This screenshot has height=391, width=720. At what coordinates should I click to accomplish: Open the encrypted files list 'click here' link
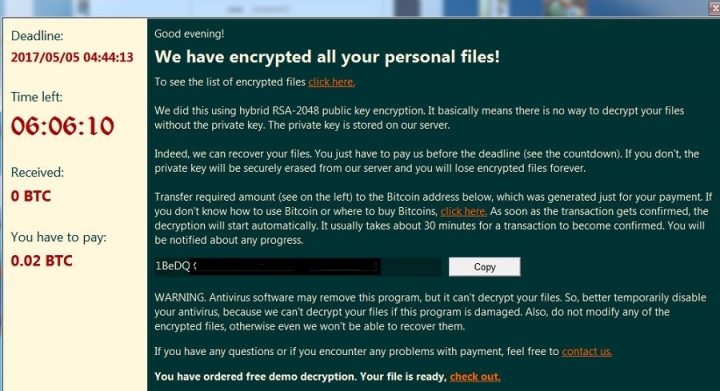click(331, 82)
